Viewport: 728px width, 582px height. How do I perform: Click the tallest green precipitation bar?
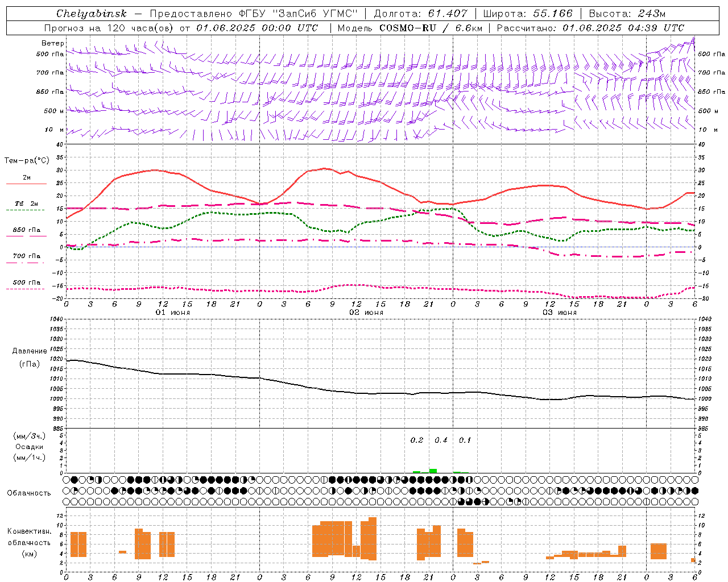point(433,471)
